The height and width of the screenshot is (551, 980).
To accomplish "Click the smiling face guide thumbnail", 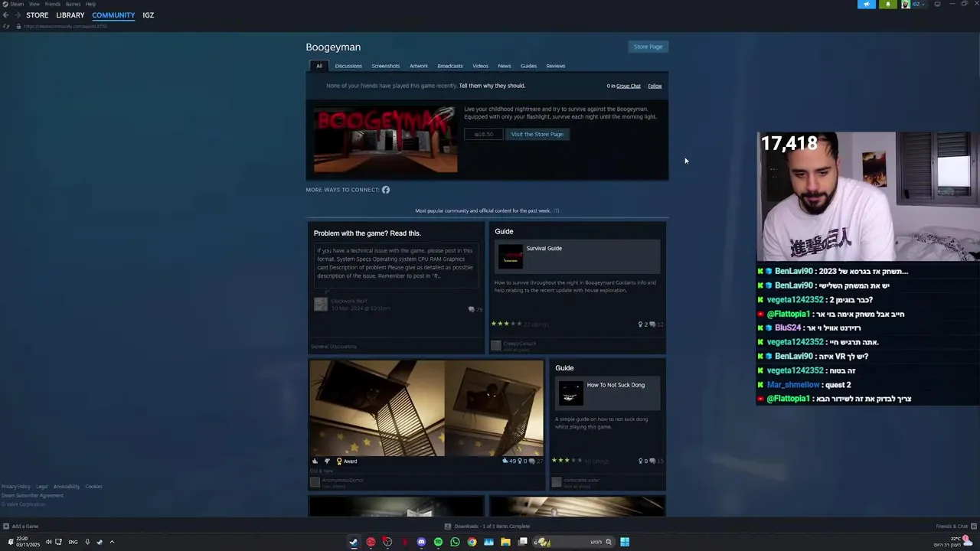I will click(x=570, y=393).
